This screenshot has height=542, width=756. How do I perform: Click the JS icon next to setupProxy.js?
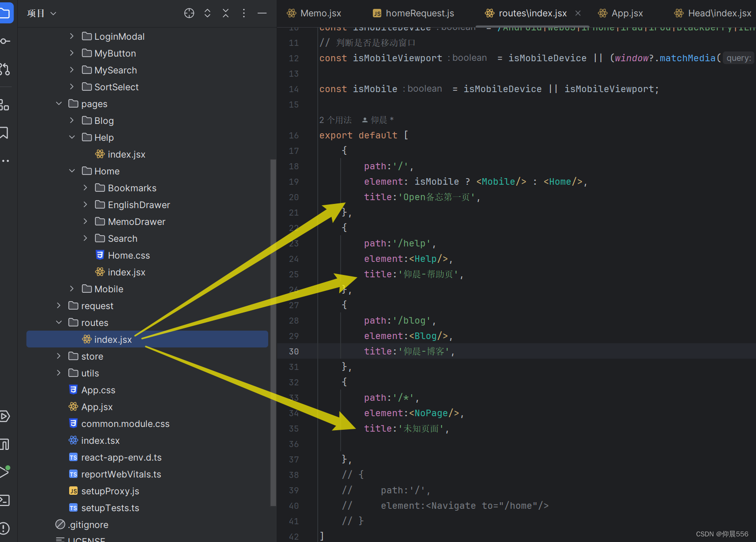pos(73,491)
